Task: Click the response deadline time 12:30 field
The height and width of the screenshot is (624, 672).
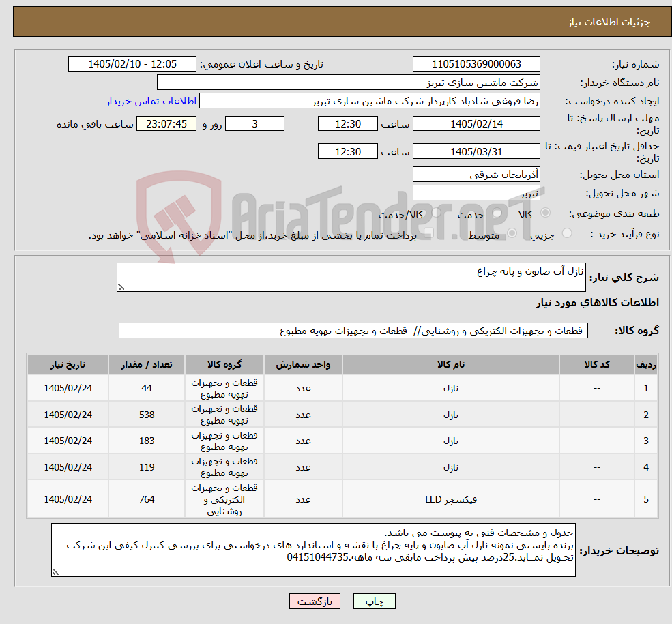Action: [347, 124]
